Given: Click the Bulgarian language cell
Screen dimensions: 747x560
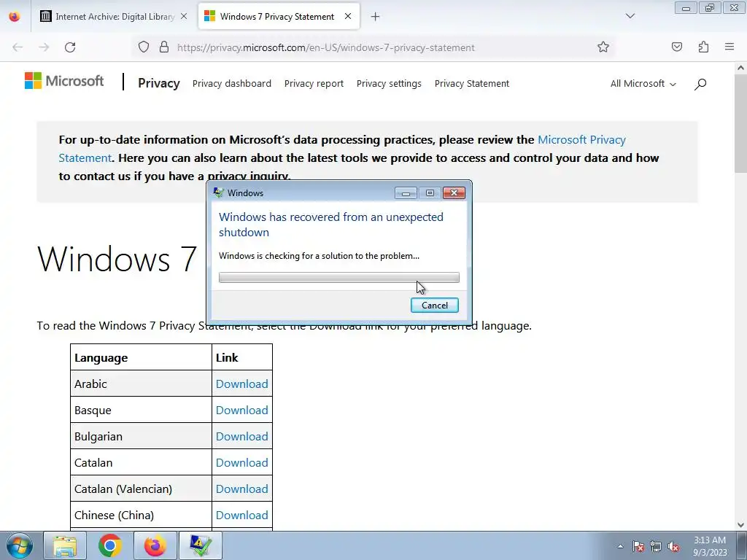Looking at the screenshot, I should click(141, 436).
